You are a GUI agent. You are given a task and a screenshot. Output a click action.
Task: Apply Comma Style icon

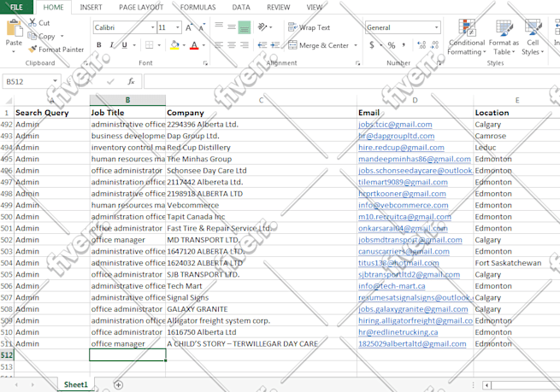pos(404,45)
